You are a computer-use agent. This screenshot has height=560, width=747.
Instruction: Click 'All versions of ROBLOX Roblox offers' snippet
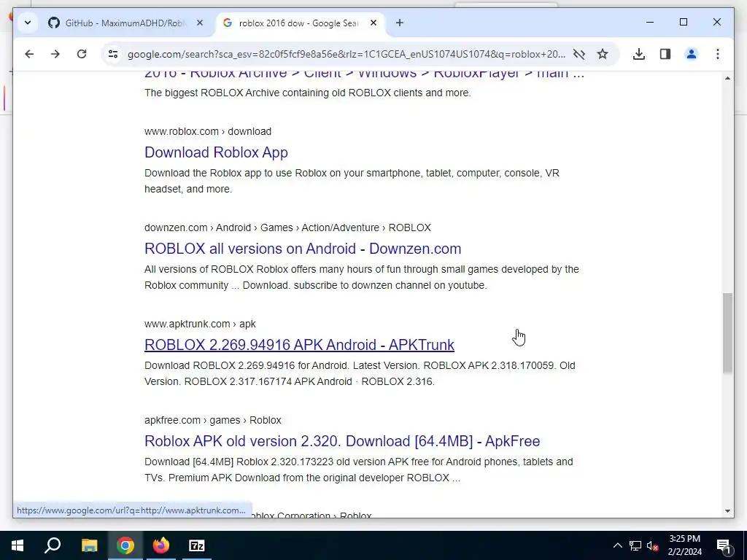coord(362,277)
